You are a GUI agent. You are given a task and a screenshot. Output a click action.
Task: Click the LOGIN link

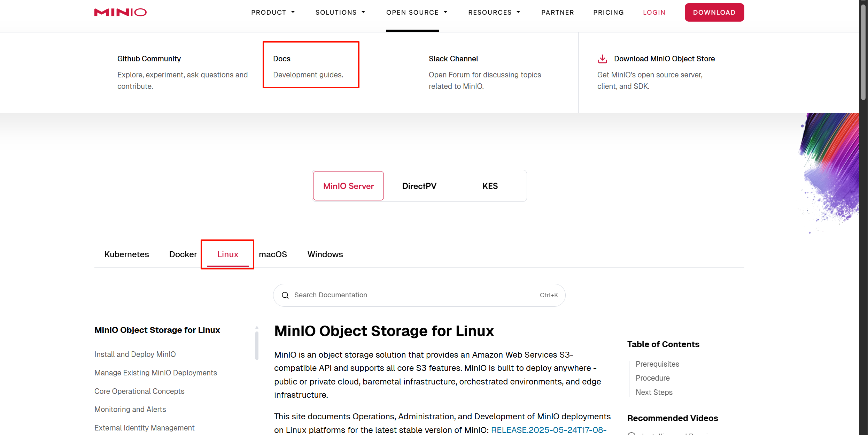click(x=654, y=13)
